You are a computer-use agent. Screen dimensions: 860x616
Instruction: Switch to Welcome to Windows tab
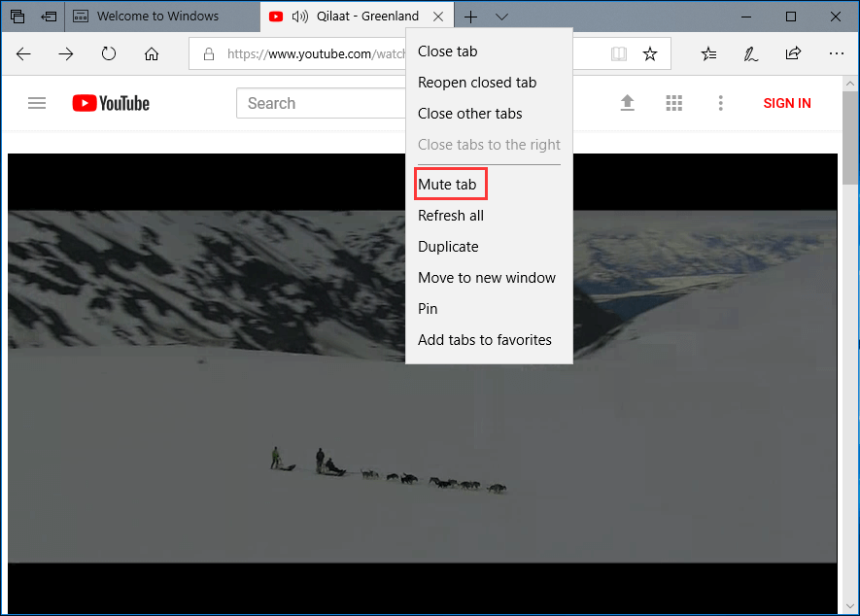[163, 17]
